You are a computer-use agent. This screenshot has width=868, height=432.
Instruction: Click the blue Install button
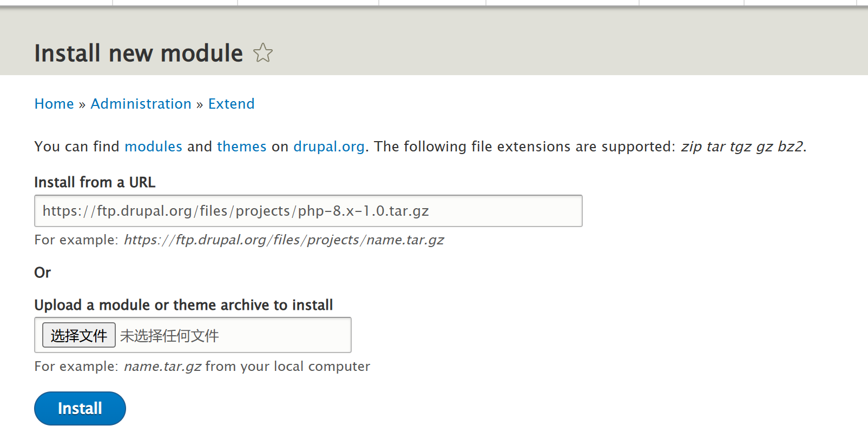point(80,408)
